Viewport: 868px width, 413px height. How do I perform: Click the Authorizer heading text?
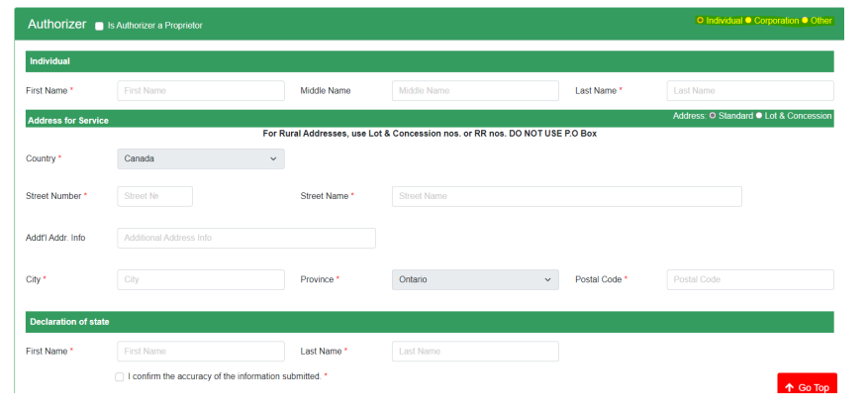57,25
